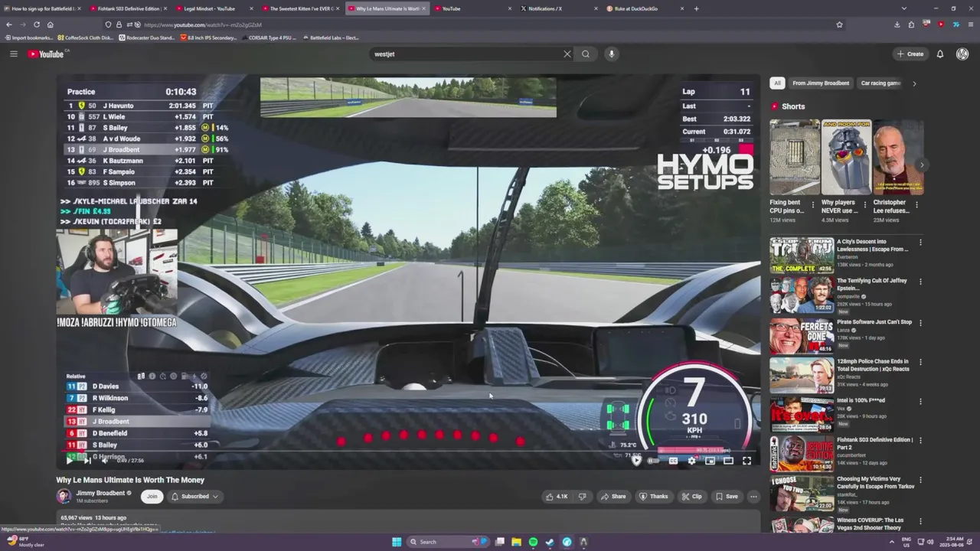Open Battlefield Labs bookmark
Viewport: 980px width, 551px height.
point(330,37)
